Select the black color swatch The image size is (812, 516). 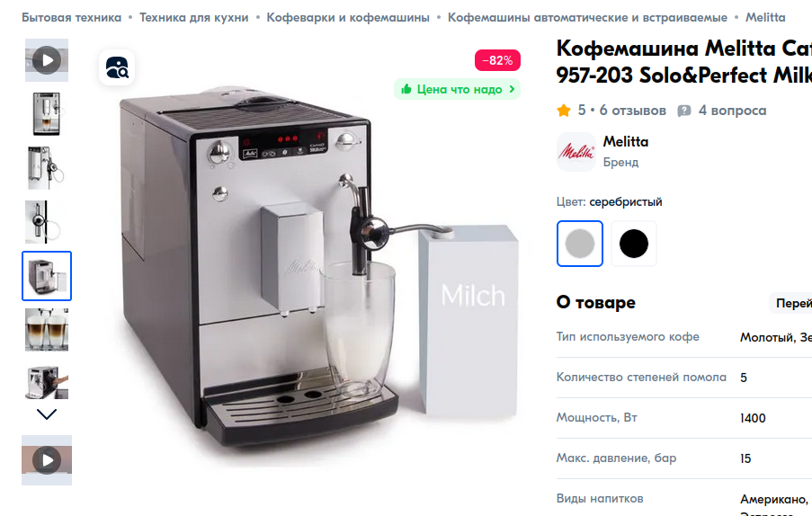(x=634, y=244)
